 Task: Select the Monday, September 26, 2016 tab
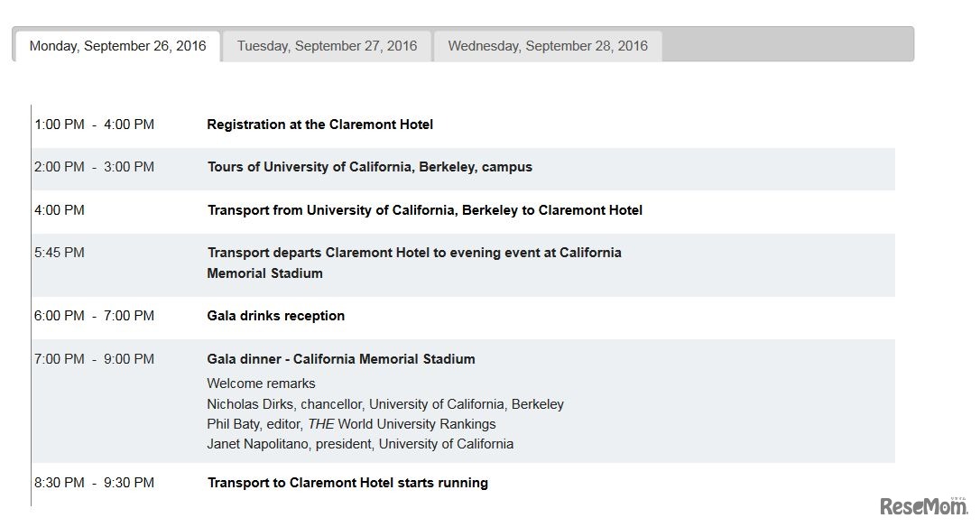click(116, 45)
